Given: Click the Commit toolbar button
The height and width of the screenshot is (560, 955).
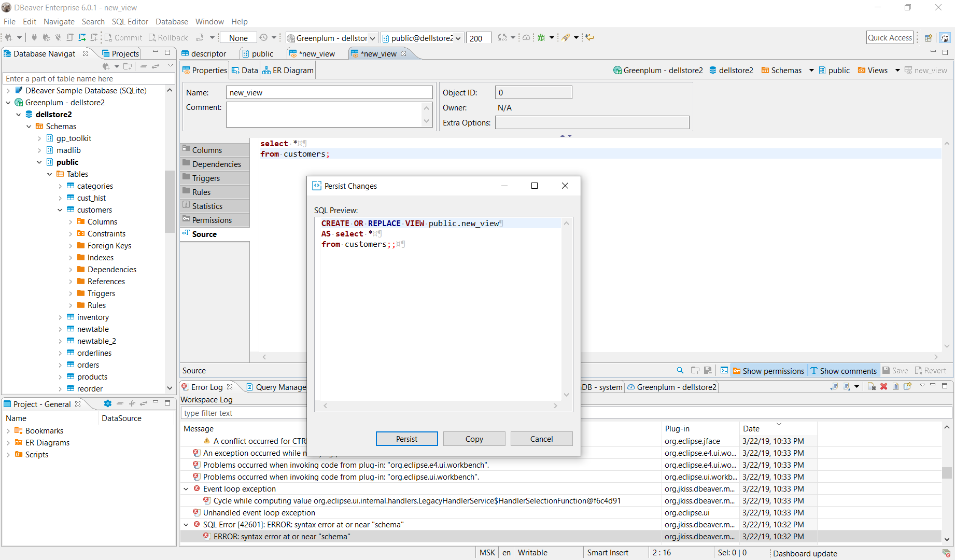Looking at the screenshot, I should click(x=123, y=38).
